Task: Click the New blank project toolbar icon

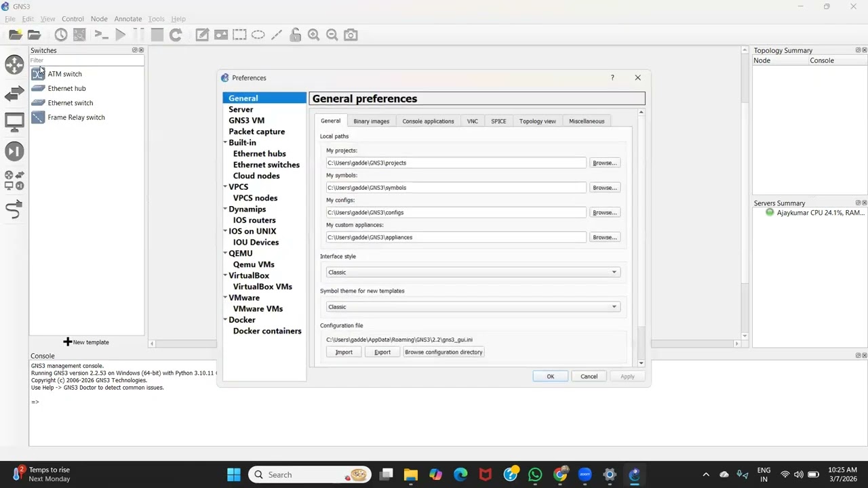Action: (x=15, y=35)
